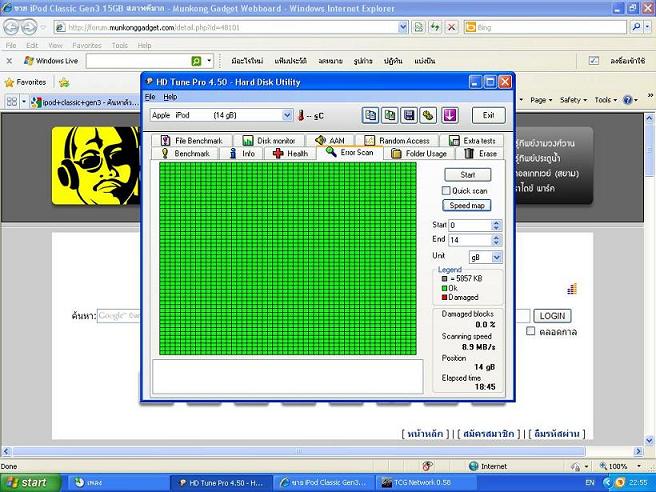656x492 pixels.
Task: Click the thermometer temperature icon
Action: 301,116
